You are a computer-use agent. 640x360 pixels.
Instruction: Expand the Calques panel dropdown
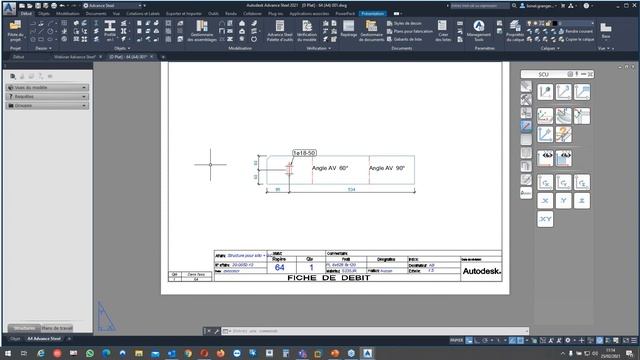coord(550,48)
